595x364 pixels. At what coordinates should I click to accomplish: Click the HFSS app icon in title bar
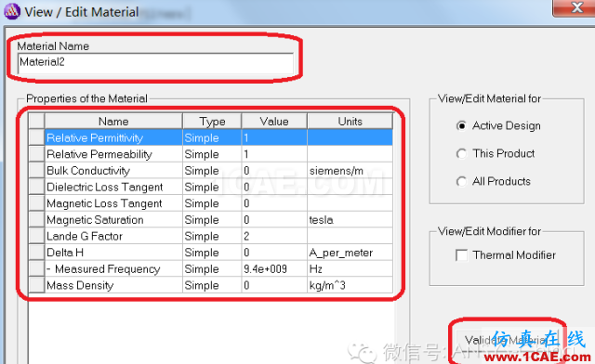pos(12,11)
